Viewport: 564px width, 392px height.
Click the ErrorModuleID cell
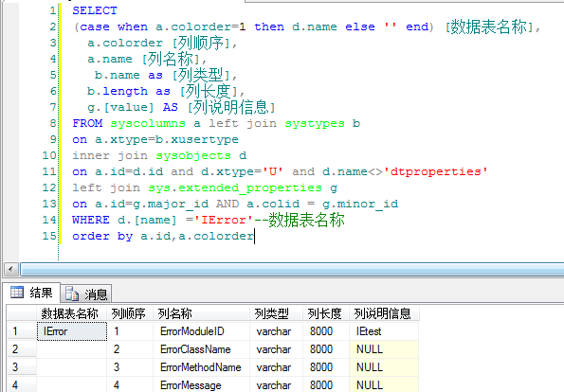tap(201, 330)
